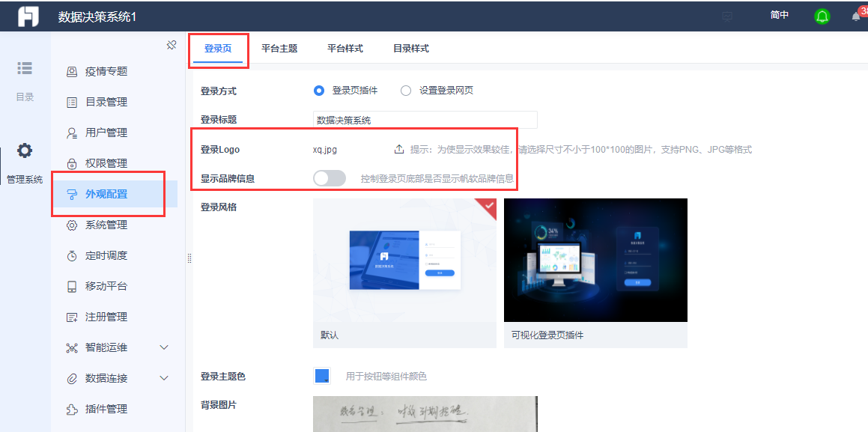Expand the 数据连接 menu chevron
868x432 pixels.
pos(164,378)
